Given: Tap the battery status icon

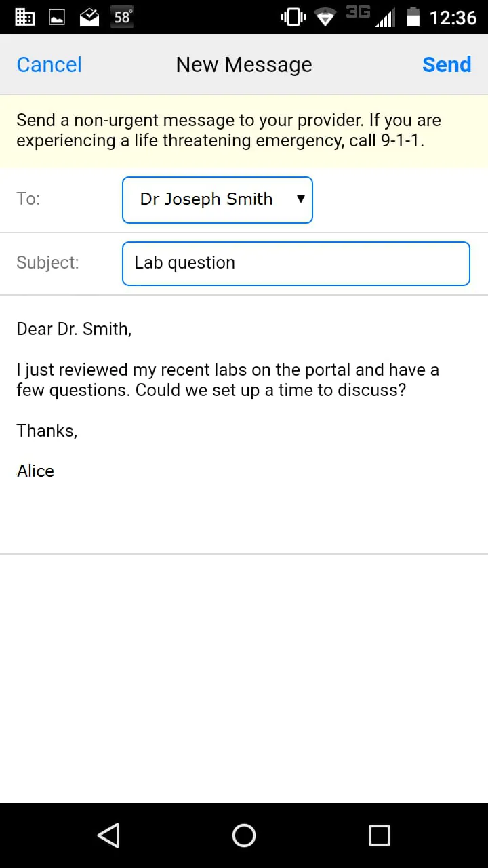Looking at the screenshot, I should (413, 17).
